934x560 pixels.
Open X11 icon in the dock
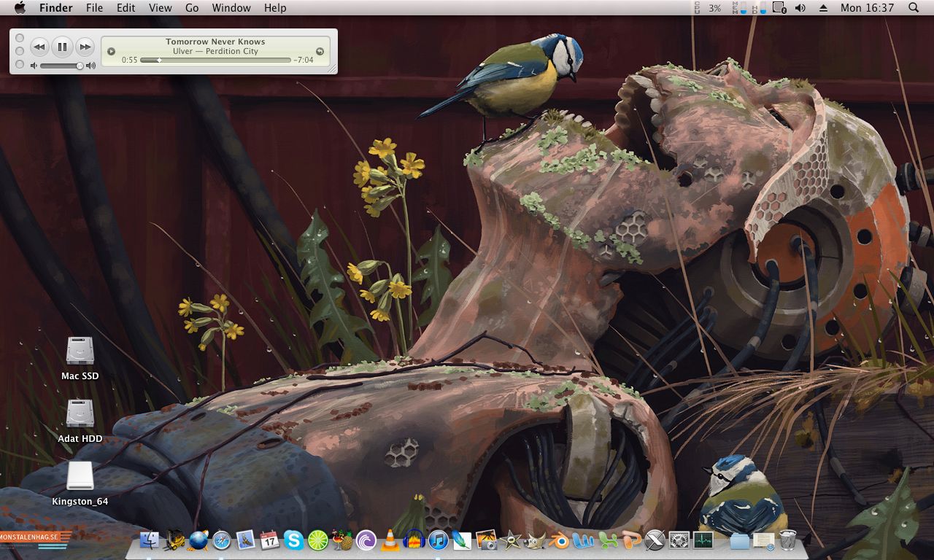click(x=655, y=540)
